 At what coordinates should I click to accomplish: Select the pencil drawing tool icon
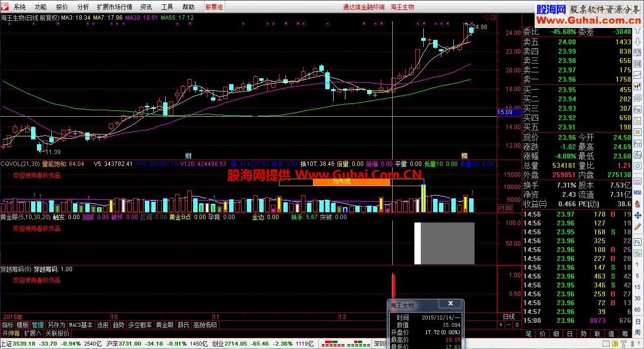point(638,226)
